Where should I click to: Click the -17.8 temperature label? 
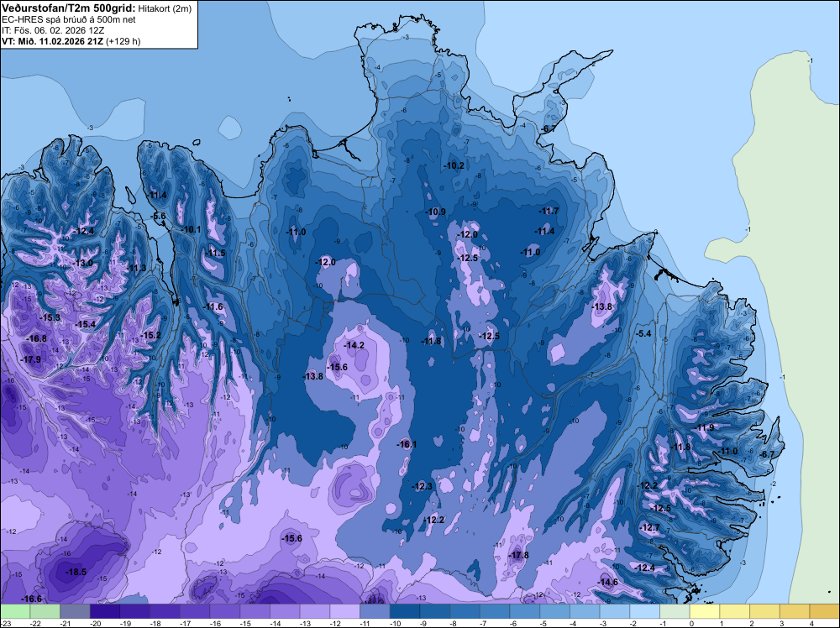point(518,555)
